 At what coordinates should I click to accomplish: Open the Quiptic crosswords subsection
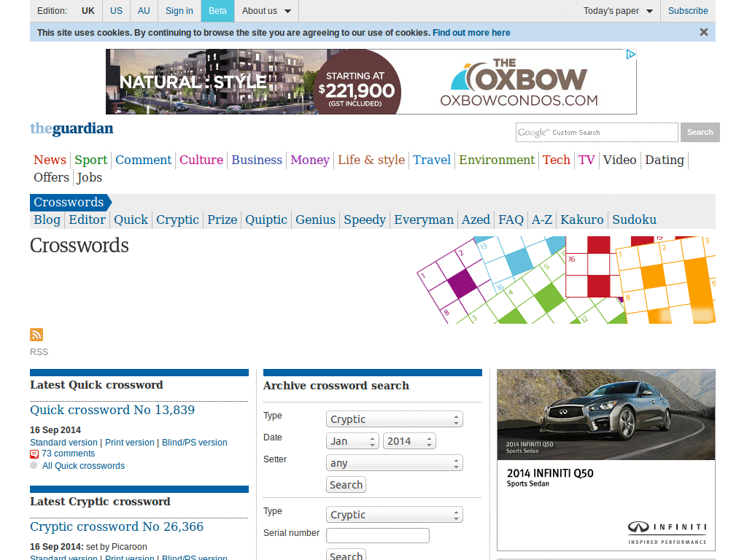pyautogui.click(x=266, y=220)
